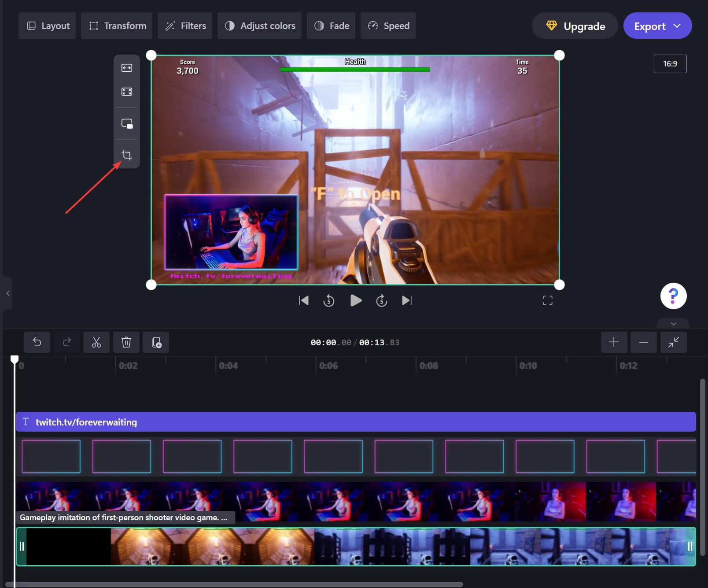Open the Filters panel
This screenshot has width=708, height=588.
click(x=184, y=26)
